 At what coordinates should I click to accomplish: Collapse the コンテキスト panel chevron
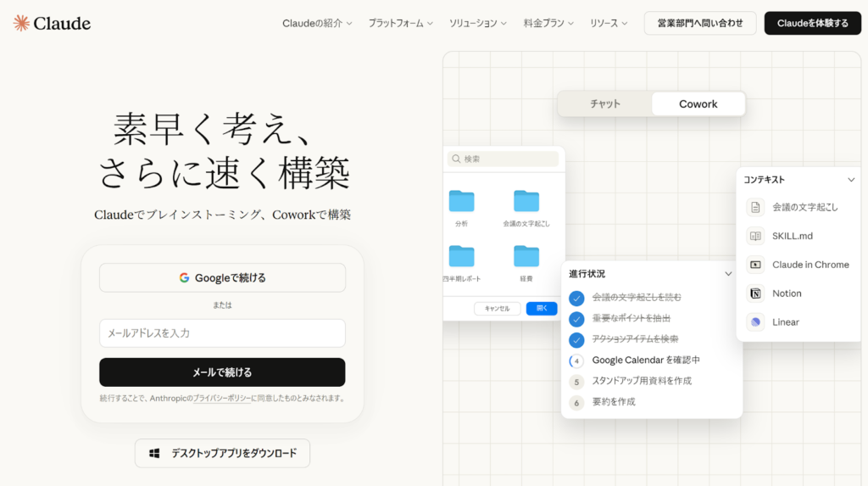pyautogui.click(x=851, y=180)
